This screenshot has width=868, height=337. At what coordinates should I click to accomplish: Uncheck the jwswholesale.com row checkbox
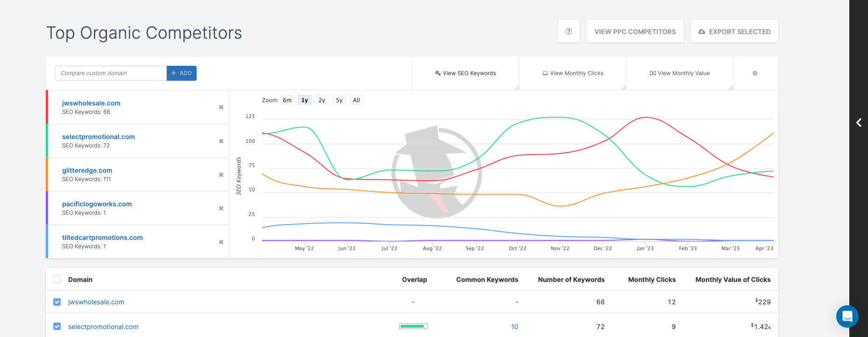coord(57,302)
